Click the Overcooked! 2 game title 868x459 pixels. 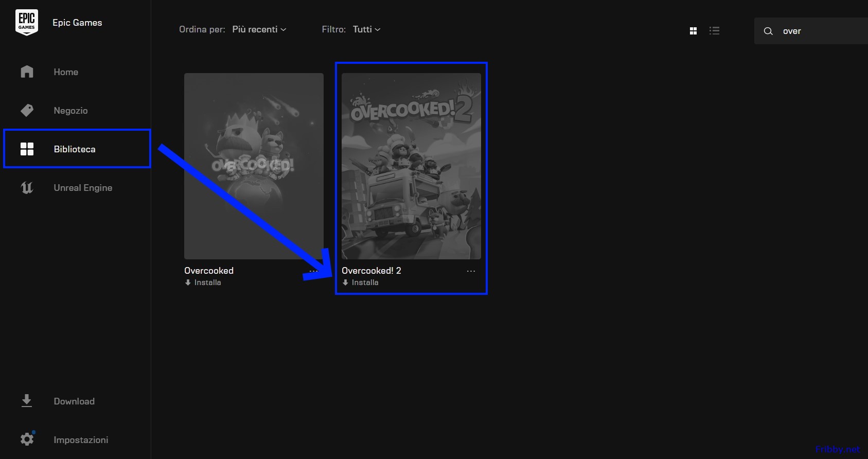(x=371, y=271)
